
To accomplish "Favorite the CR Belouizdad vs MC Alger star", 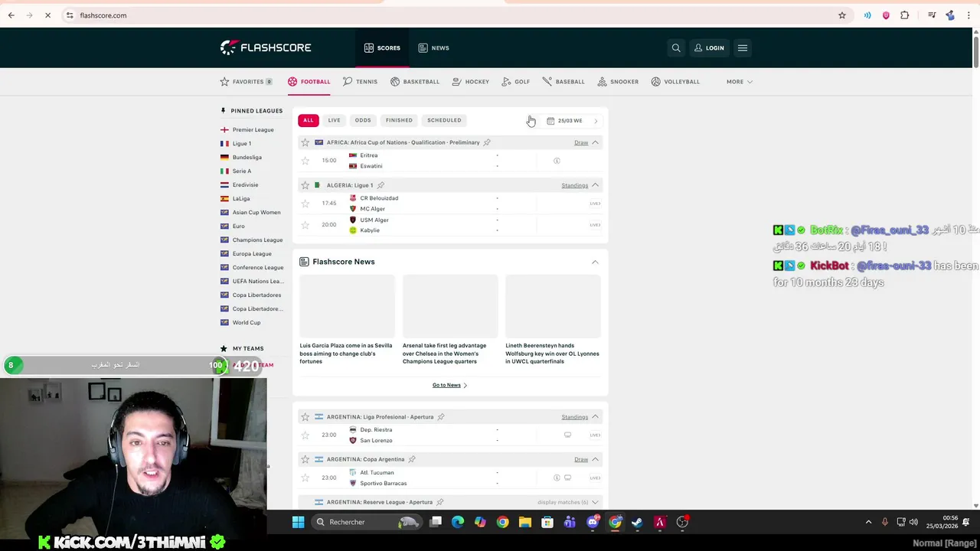I will pos(305,204).
